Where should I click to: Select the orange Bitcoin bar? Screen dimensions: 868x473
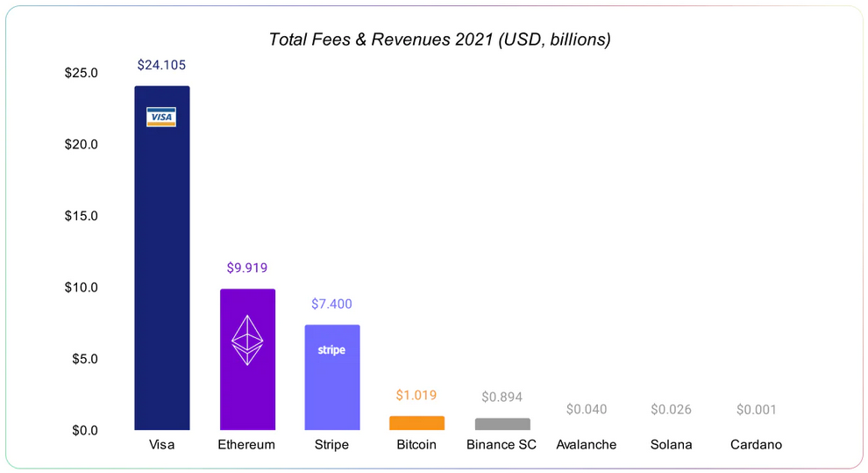point(416,423)
